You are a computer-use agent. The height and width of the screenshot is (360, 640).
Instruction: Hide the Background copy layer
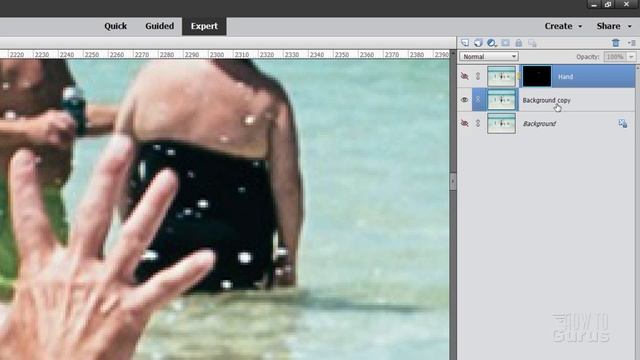coord(464,100)
